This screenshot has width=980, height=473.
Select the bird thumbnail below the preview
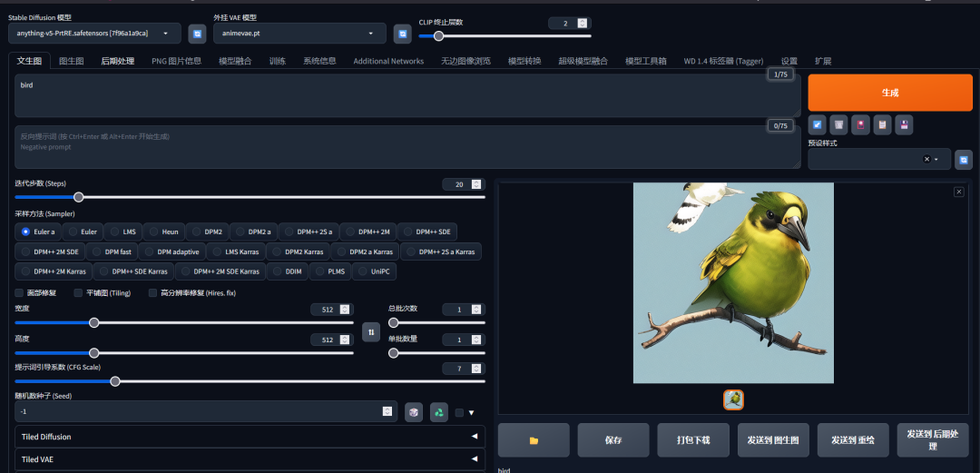(x=733, y=399)
